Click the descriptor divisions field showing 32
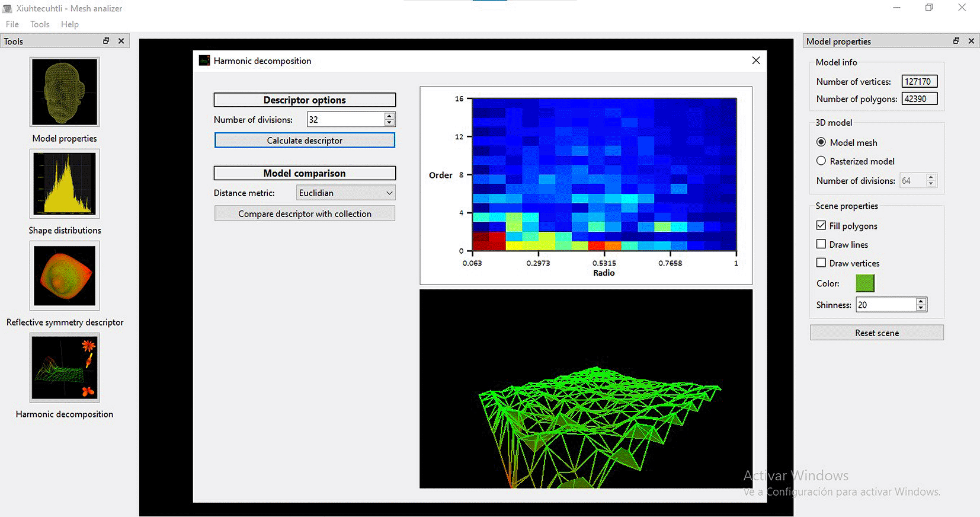 (345, 119)
